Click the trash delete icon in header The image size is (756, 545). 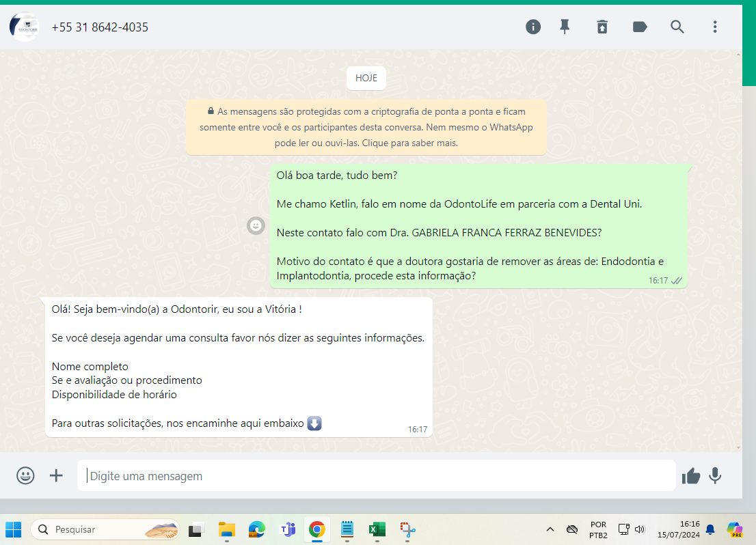(602, 27)
